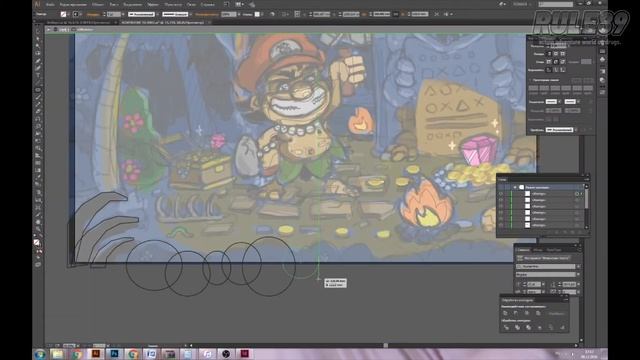Click Minus Front in Pathfinder panel
Viewport: 640px width, 360px height.
[516, 313]
